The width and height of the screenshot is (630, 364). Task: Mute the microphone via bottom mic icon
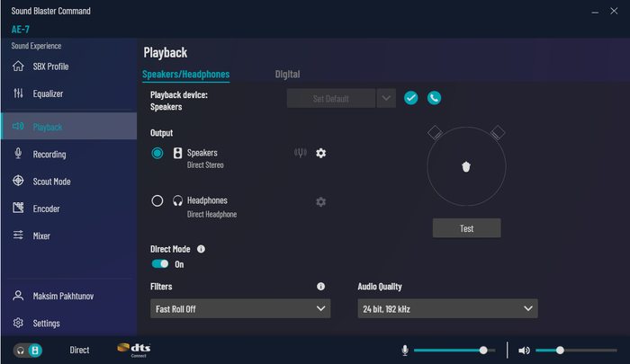405,351
